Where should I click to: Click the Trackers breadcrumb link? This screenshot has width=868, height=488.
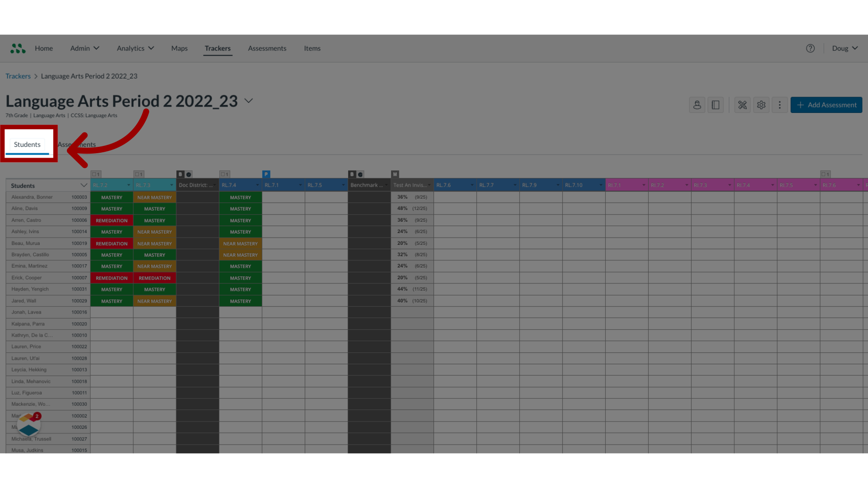coord(18,75)
